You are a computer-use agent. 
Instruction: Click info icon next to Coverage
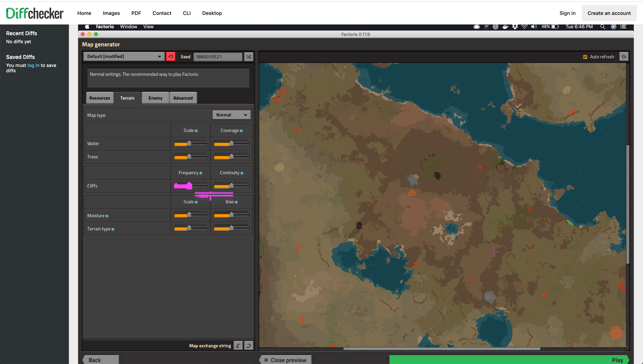coord(241,131)
